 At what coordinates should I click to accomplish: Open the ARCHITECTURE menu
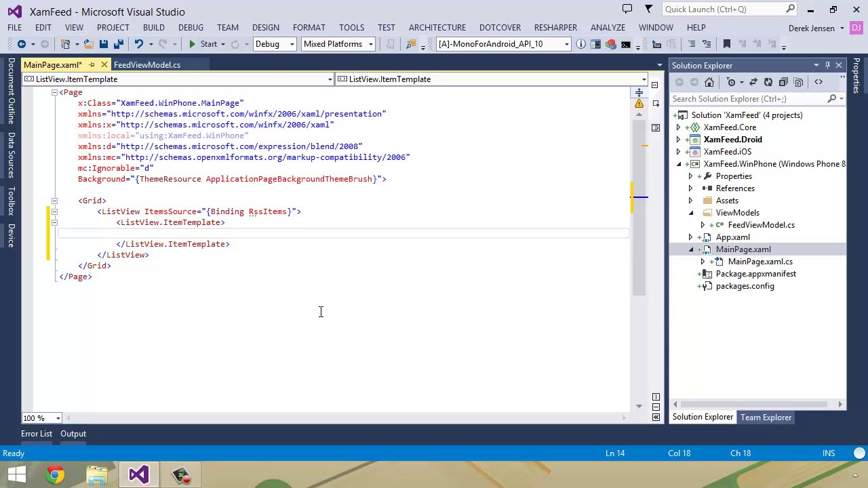point(437,27)
